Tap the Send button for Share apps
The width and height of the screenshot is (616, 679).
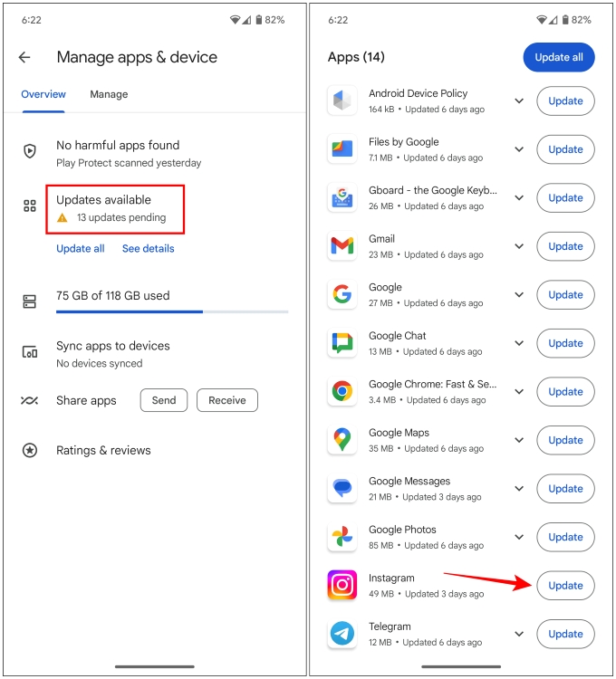click(164, 400)
